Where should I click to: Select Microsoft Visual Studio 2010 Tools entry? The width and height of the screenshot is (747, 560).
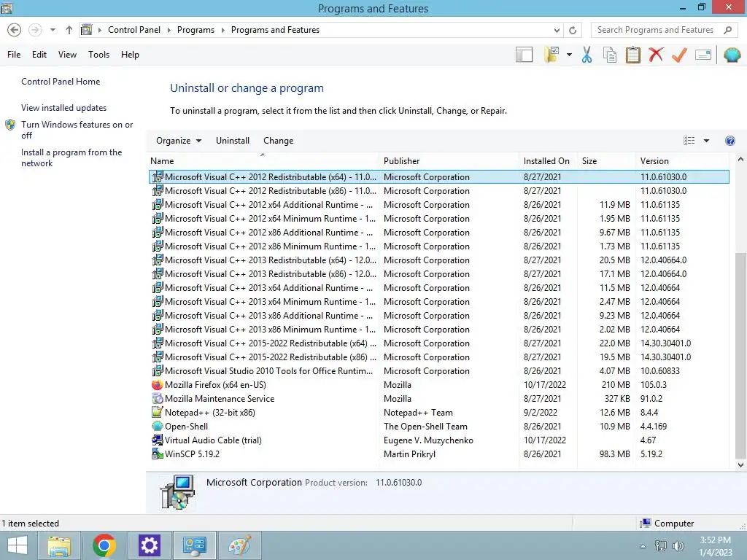tap(438, 371)
